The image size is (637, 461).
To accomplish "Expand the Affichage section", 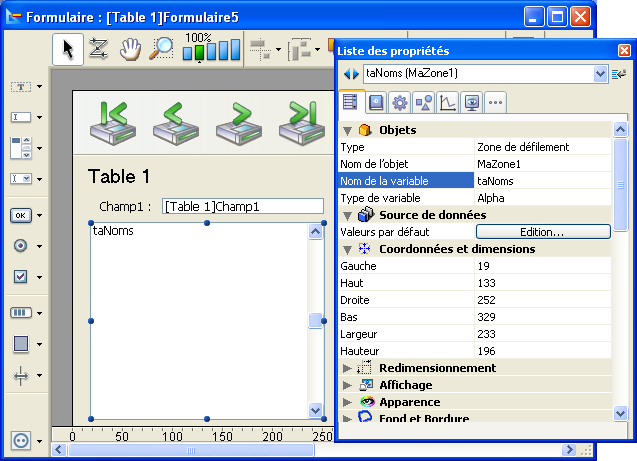I will pos(348,385).
